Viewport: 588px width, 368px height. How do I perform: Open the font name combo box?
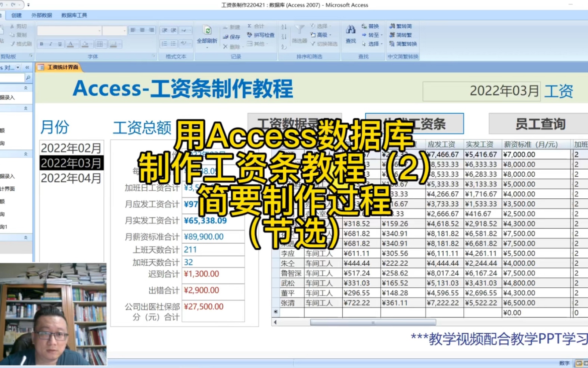69,31
